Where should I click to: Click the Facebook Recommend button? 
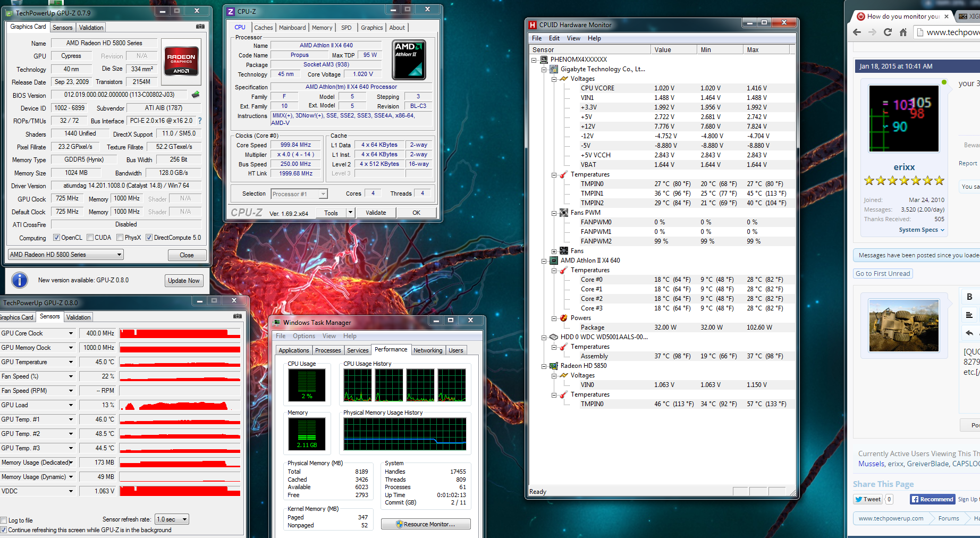click(x=932, y=499)
